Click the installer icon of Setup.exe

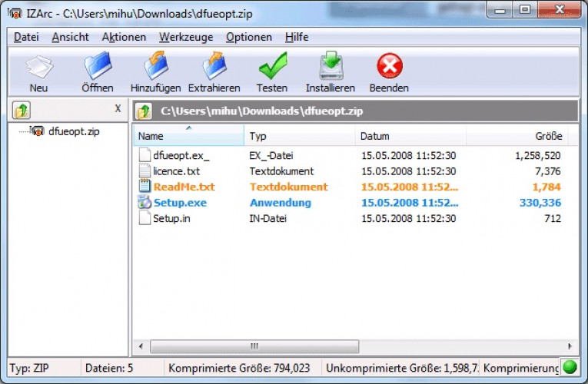145,202
